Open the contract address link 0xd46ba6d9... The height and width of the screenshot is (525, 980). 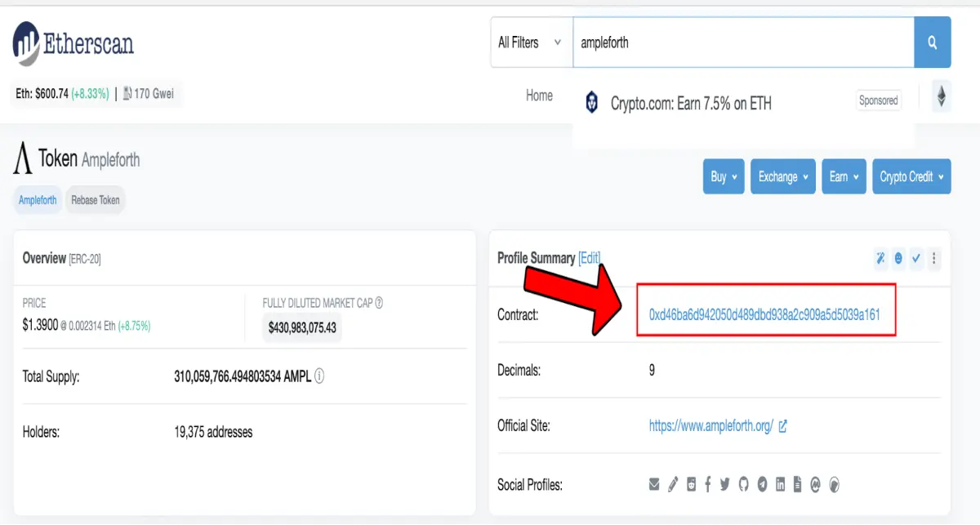click(x=764, y=314)
